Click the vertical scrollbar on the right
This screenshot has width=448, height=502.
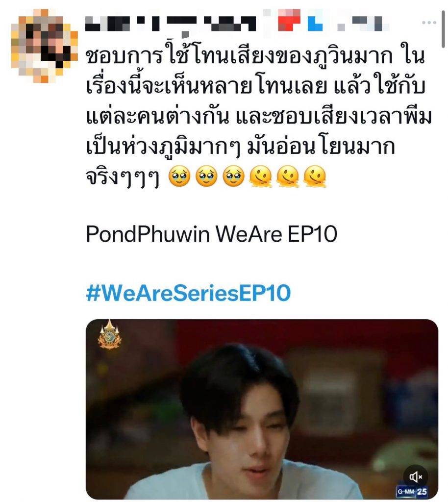coord(443,29)
